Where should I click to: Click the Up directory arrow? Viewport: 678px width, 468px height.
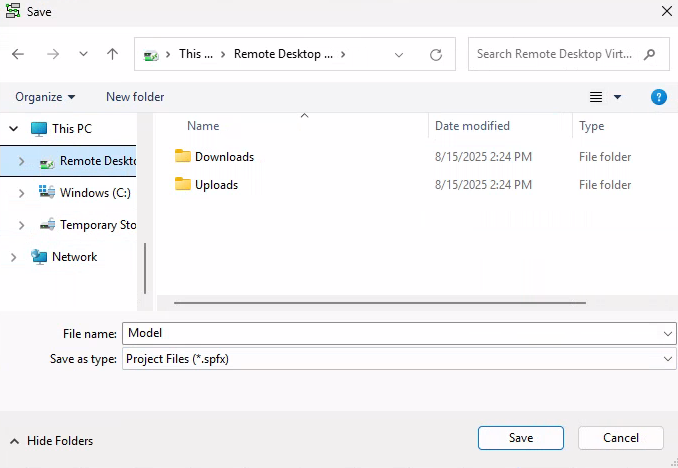(x=112, y=54)
